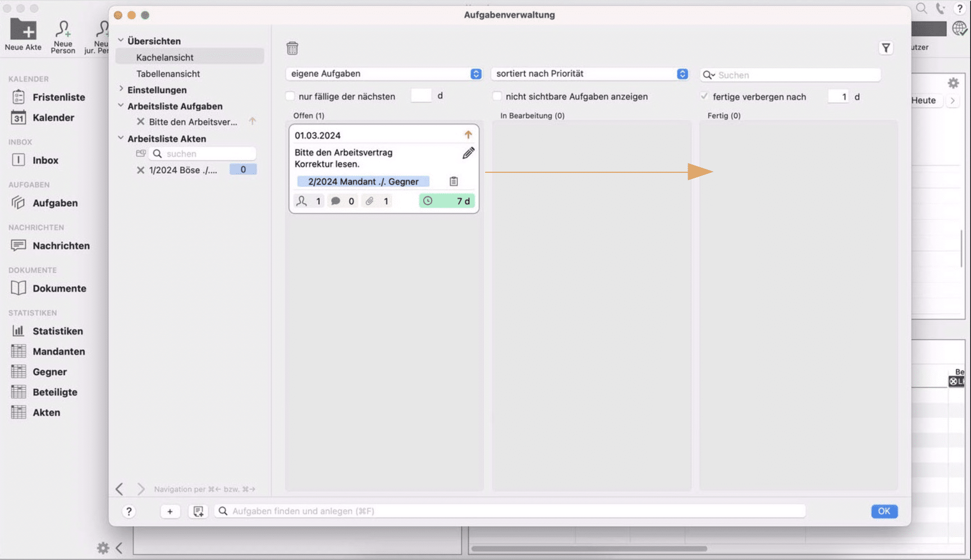This screenshot has width=971, height=560.
Task: Open Akten list in the sidebar
Action: tap(36, 412)
